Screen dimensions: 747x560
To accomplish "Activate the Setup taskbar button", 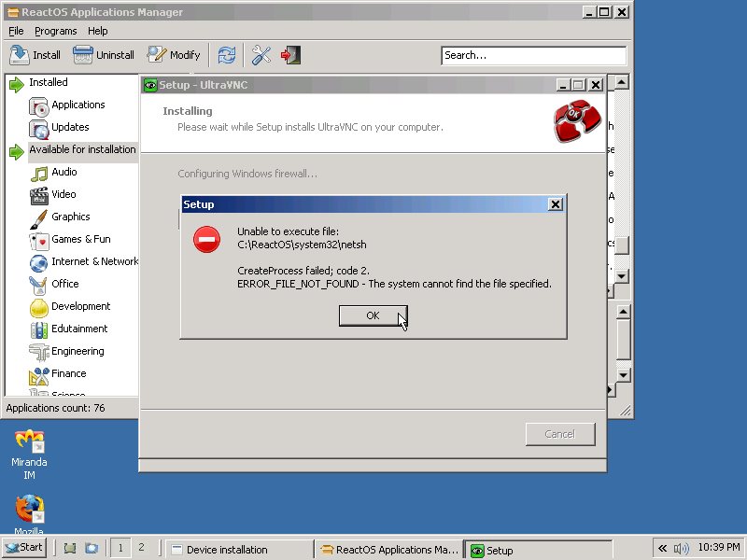I will click(x=539, y=550).
